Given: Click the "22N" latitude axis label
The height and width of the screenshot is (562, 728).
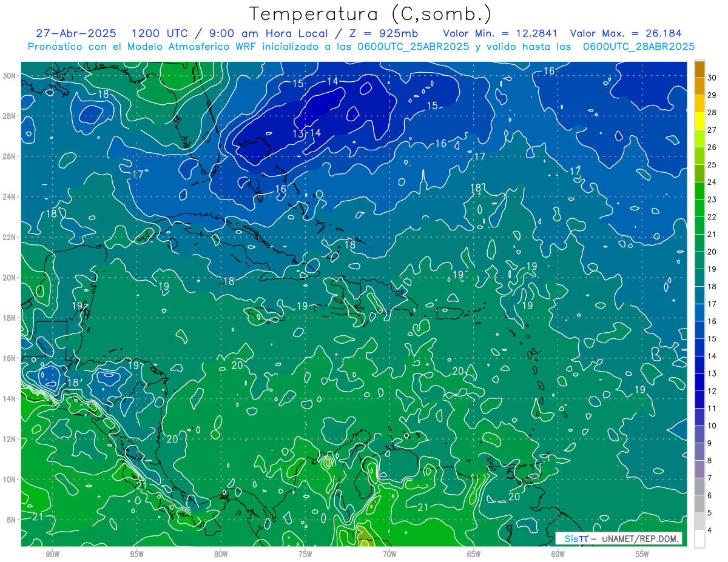Looking at the screenshot, I should click(x=10, y=237).
